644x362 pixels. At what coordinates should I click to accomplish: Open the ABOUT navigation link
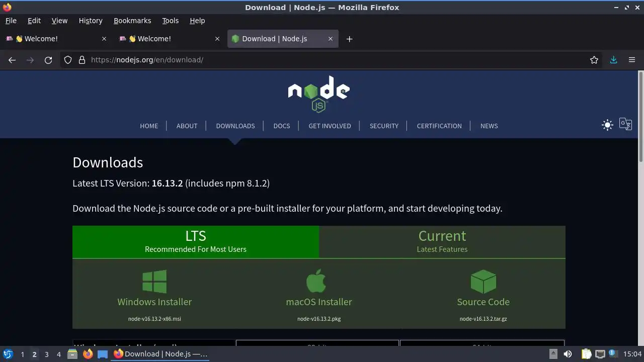coord(187,126)
